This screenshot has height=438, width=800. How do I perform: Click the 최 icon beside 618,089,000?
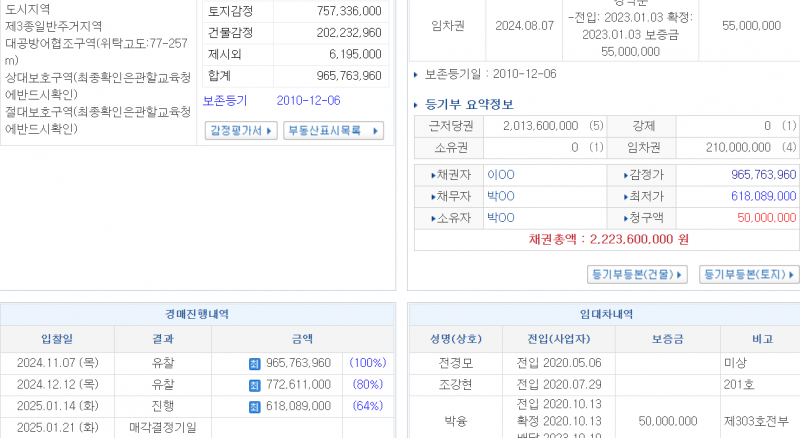click(x=254, y=406)
